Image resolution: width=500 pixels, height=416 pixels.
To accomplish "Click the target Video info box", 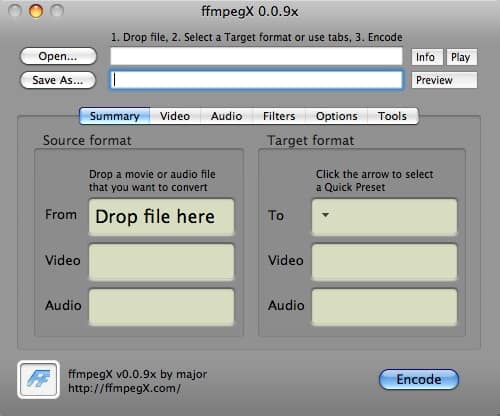I will point(384,262).
